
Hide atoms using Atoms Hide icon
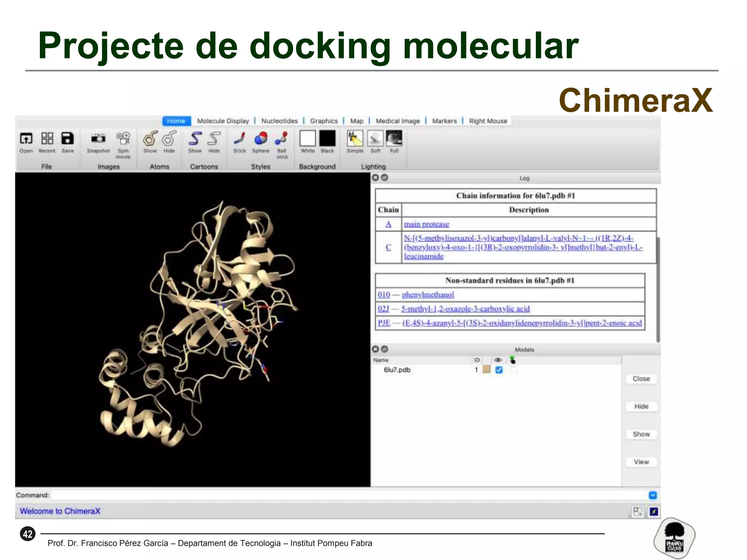(169, 142)
